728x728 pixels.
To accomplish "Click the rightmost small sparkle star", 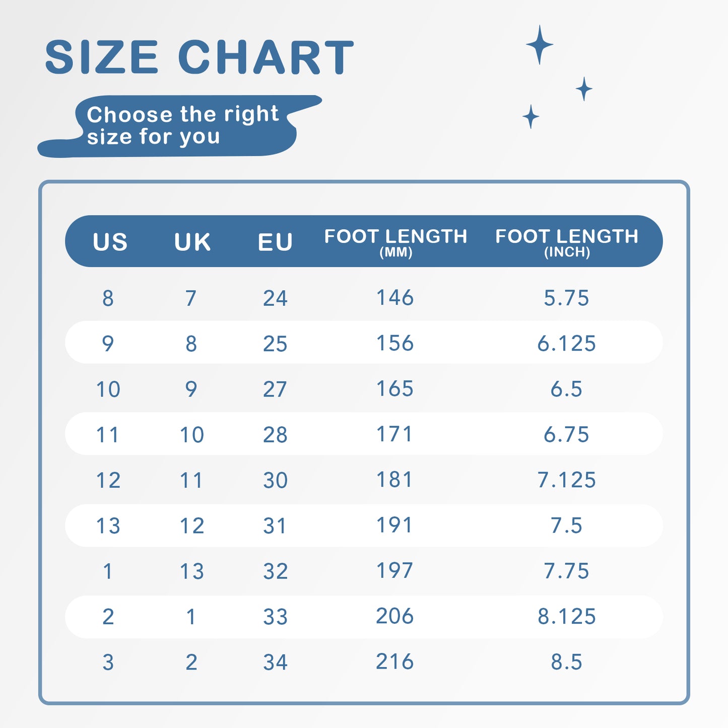I will click(x=584, y=89).
